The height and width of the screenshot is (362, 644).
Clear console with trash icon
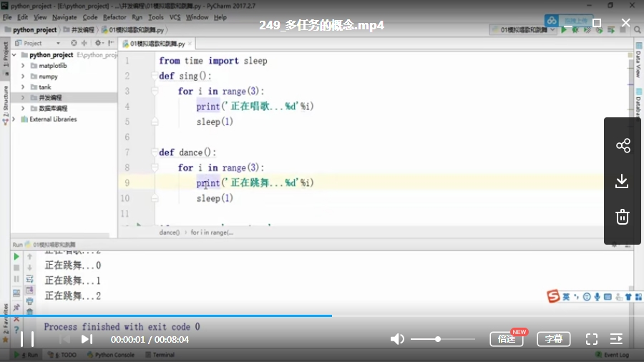(29, 312)
